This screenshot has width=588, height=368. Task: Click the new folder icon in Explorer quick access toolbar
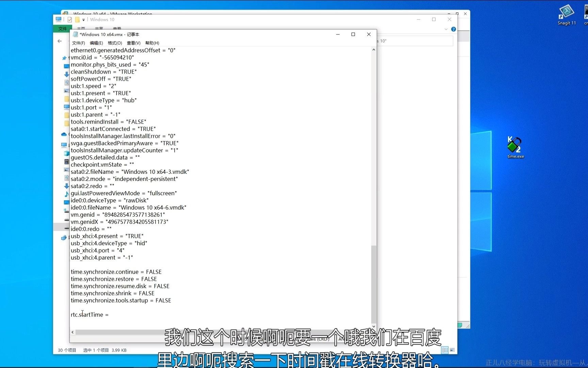[x=77, y=20]
